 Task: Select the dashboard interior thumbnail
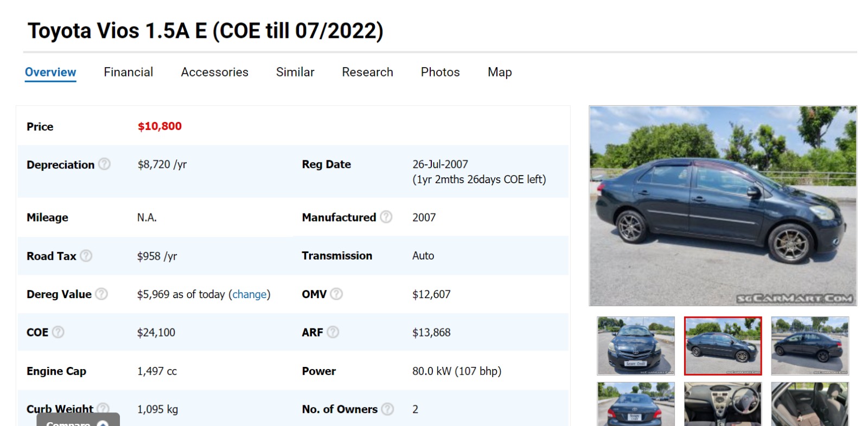[x=723, y=404]
